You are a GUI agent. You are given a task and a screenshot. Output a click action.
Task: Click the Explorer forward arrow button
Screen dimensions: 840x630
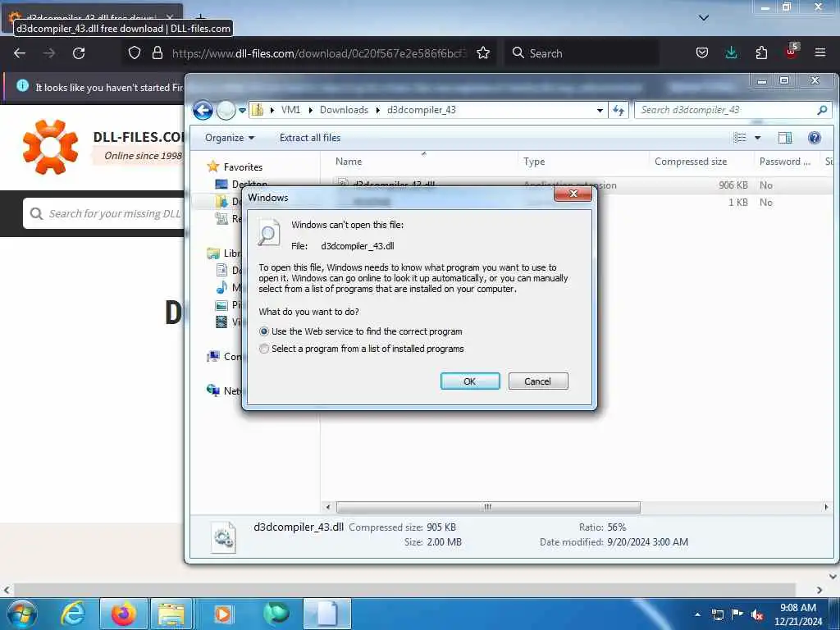(226, 111)
